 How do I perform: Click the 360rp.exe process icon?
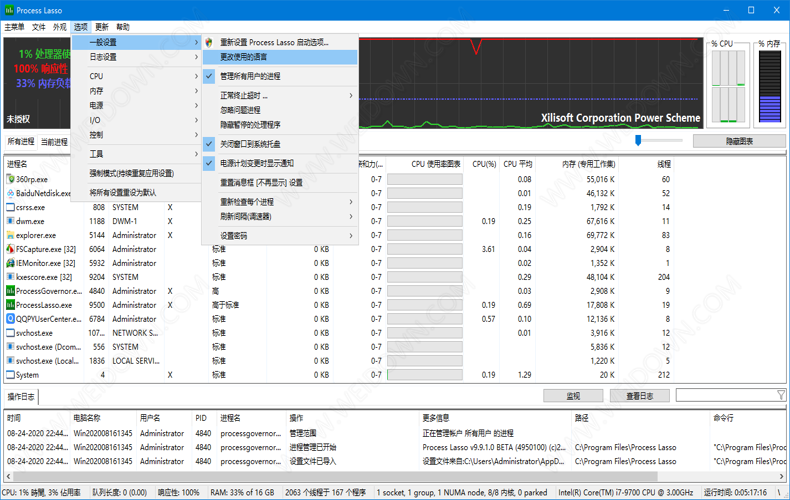click(x=10, y=179)
